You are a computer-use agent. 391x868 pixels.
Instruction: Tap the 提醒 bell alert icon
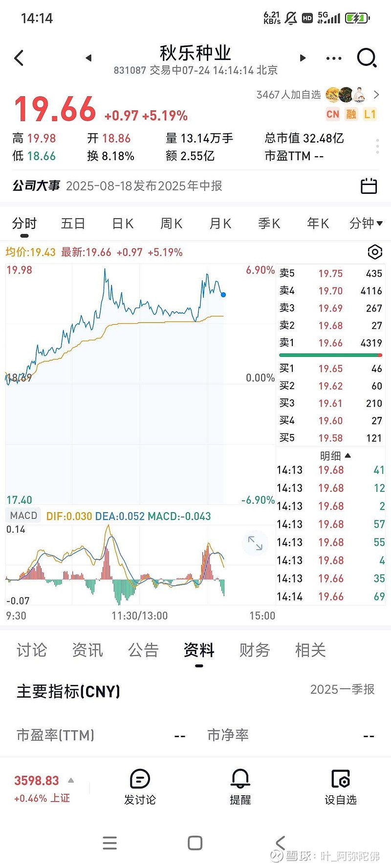click(x=240, y=786)
